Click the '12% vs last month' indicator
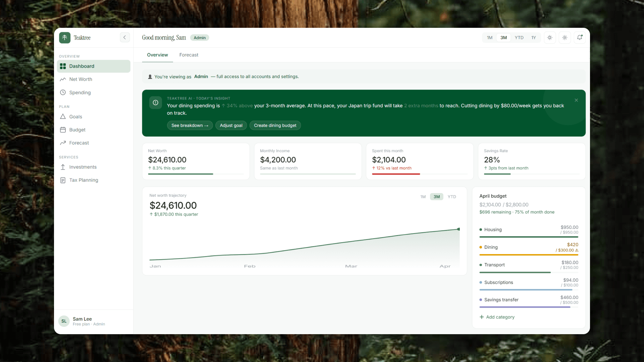Viewport: 644px width, 362px height. tap(391, 168)
